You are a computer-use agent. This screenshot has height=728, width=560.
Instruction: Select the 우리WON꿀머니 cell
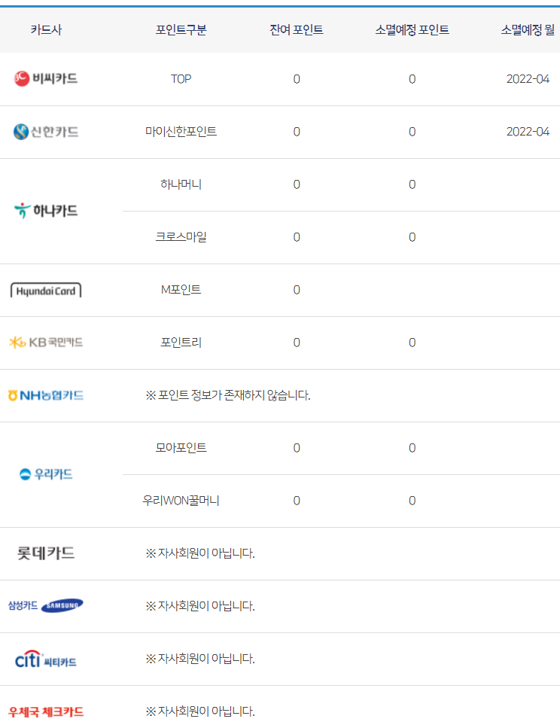pyautogui.click(x=181, y=501)
